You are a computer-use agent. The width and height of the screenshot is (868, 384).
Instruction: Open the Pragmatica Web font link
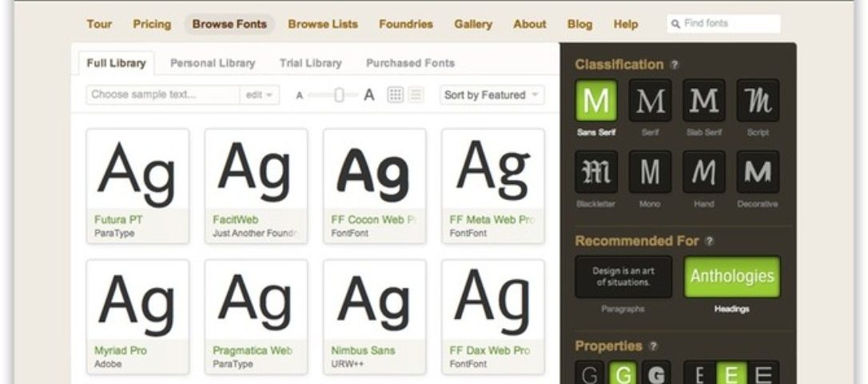(x=253, y=350)
